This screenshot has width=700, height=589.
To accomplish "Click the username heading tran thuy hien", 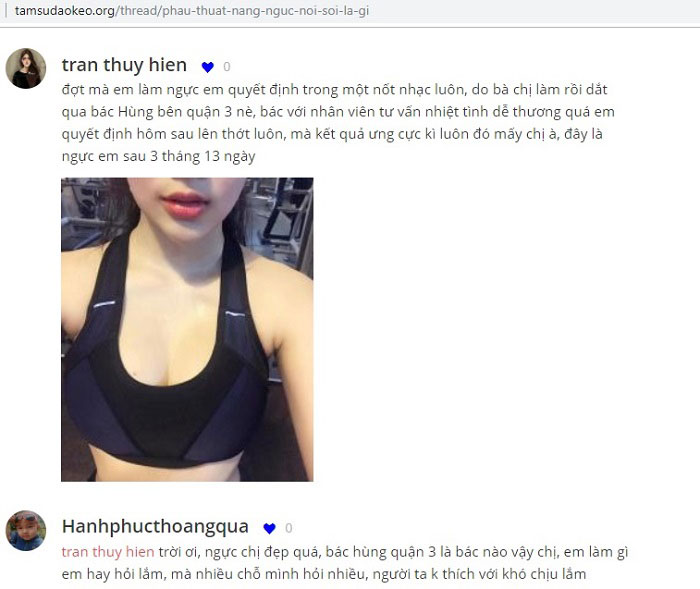I will [124, 65].
